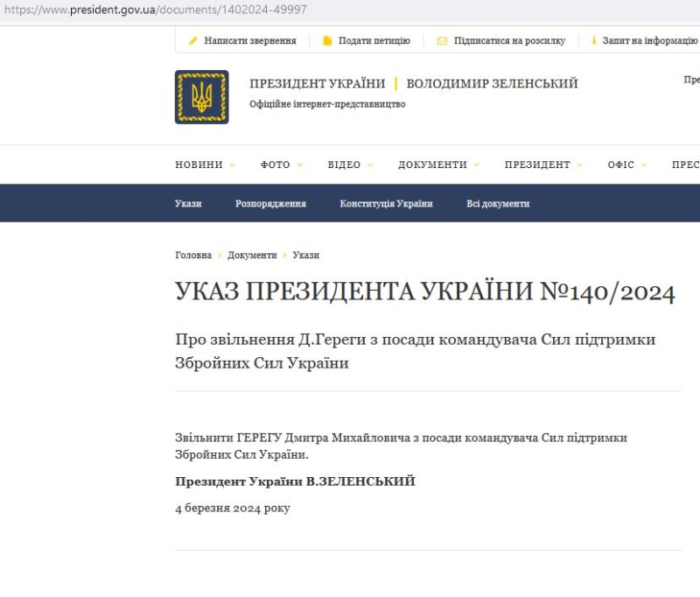Click the info icon beside Запит на інформацію

594,41
